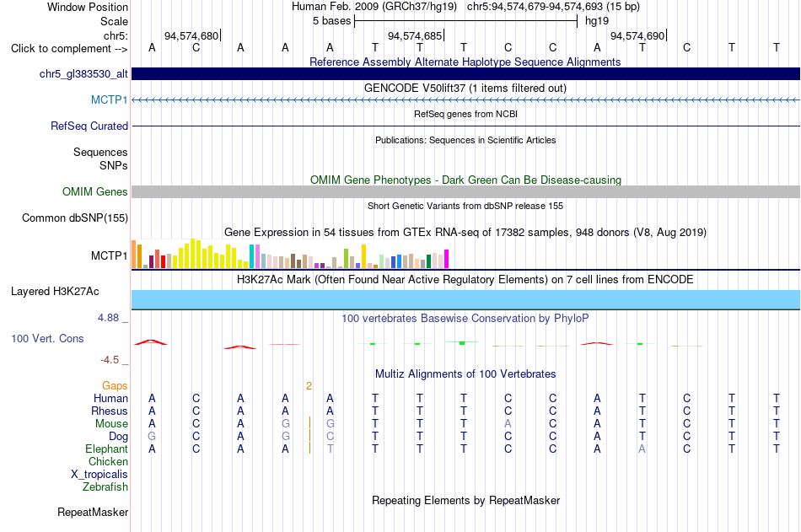Click 'Short Genetic Variants from dbSNP release 155' title
Viewport: 801px width, 532px height.
[x=465, y=206]
